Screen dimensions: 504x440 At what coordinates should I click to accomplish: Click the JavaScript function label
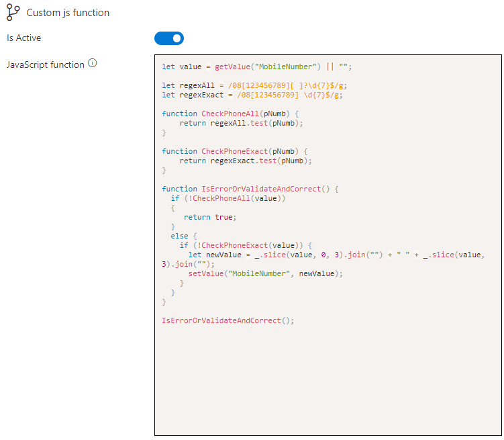point(45,64)
